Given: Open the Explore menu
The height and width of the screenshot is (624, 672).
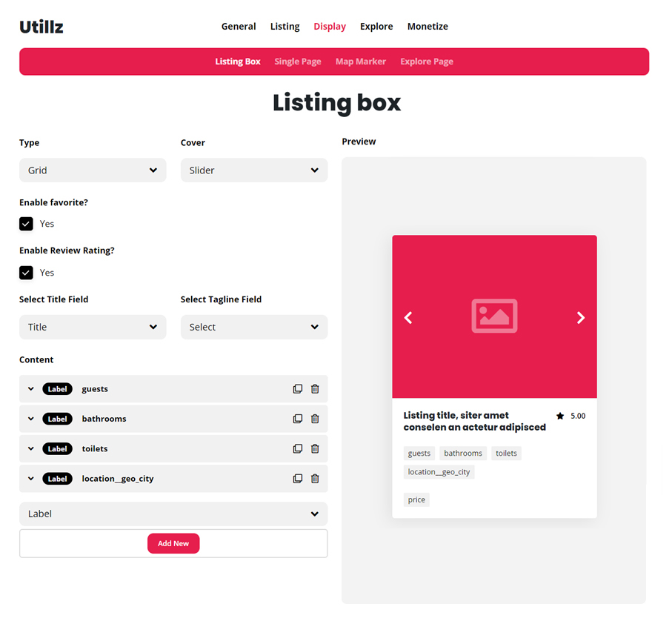Looking at the screenshot, I should click(376, 27).
